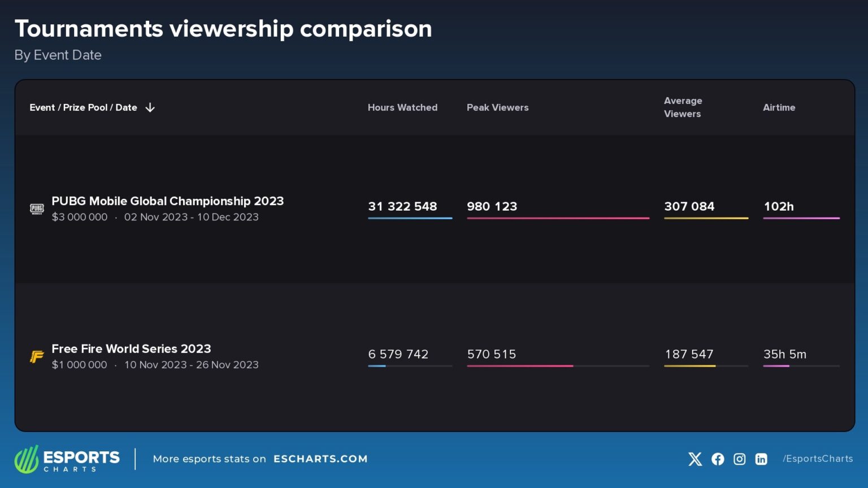Select the airtime value 35h 5m
868x488 pixels.
coord(785,354)
